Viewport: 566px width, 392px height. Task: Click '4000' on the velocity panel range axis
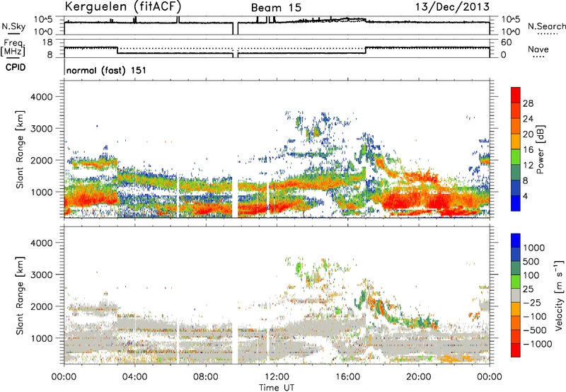(x=41, y=243)
